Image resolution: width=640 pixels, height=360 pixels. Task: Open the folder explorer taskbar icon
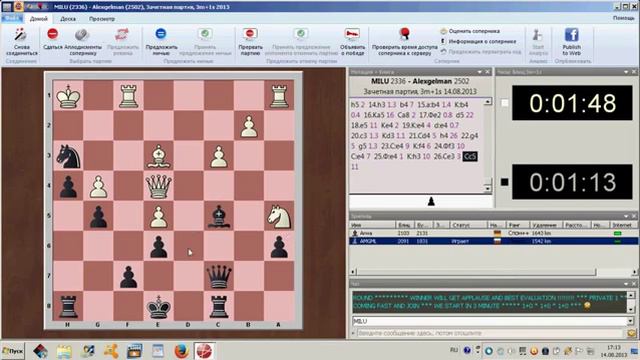[64, 351]
